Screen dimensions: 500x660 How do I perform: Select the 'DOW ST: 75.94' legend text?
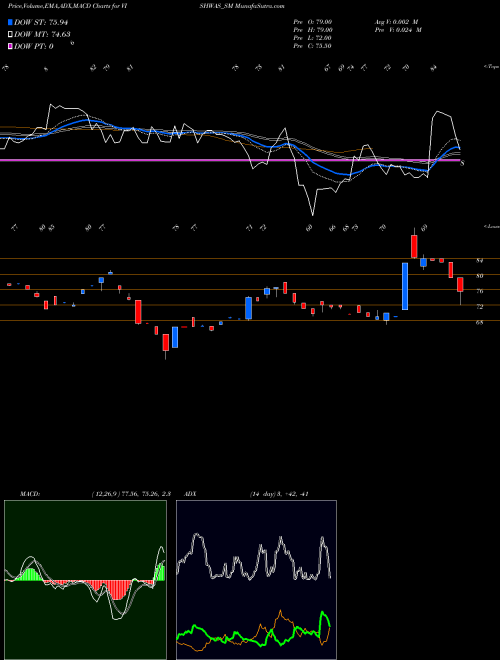[41, 22]
